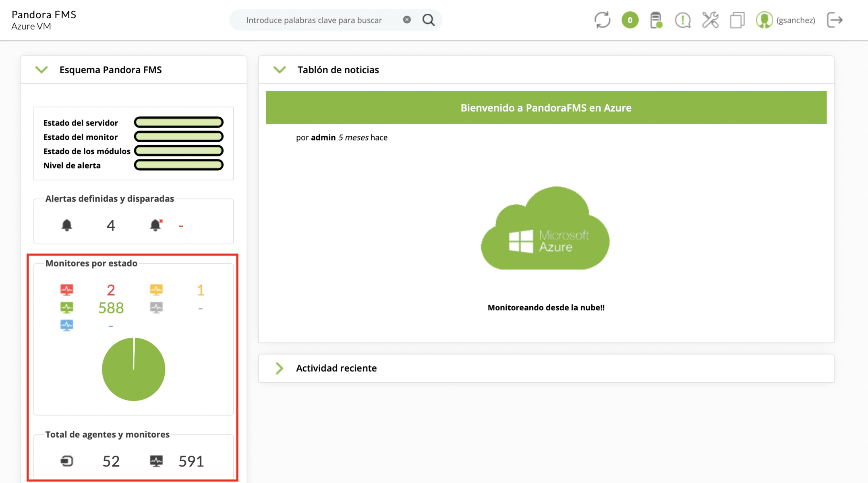Click the copy pages icon in header
The width and height of the screenshot is (868, 483).
pos(737,20)
